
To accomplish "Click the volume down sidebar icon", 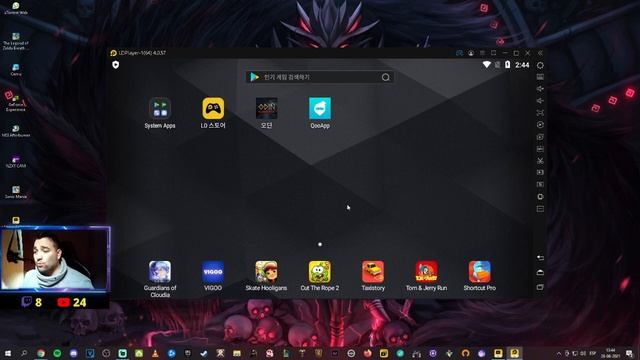I will pyautogui.click(x=540, y=101).
